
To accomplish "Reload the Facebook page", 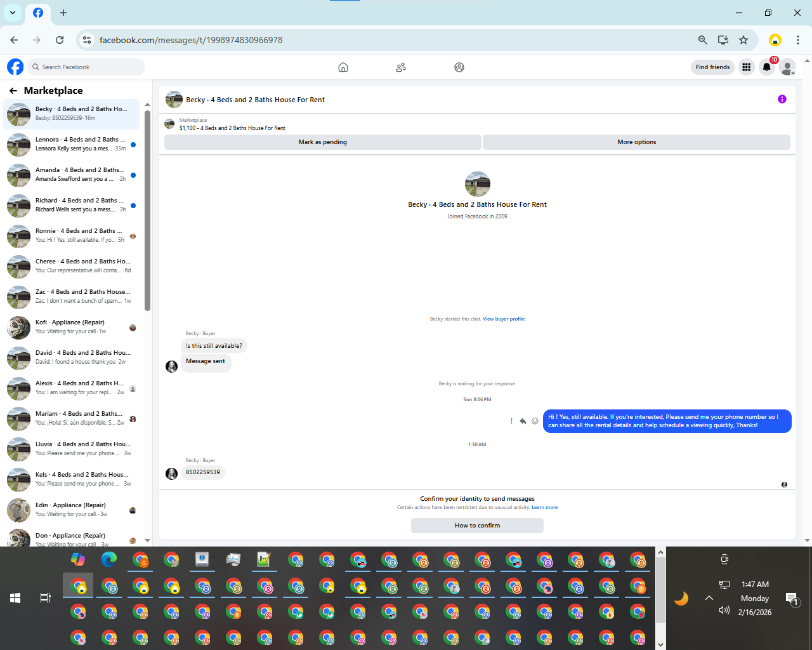I will (x=60, y=40).
